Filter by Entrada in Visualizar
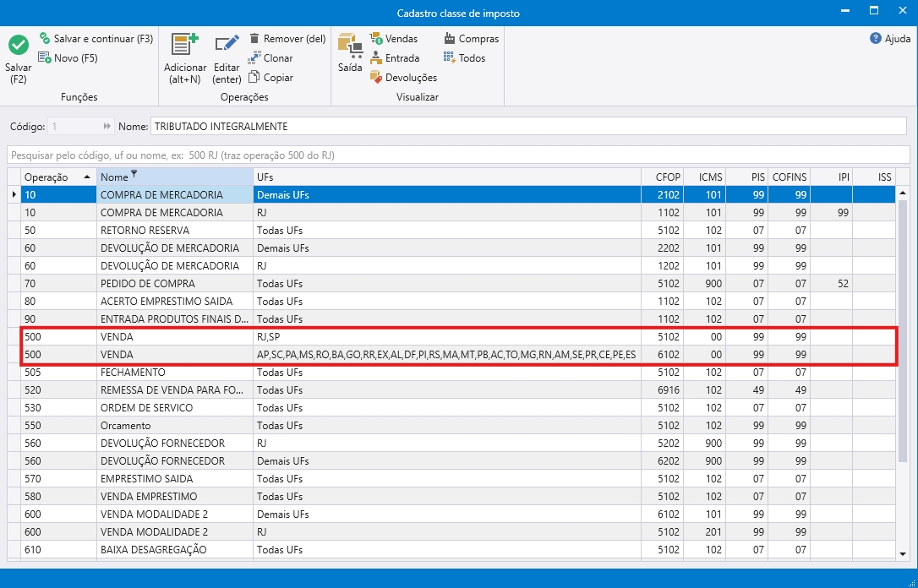 click(x=395, y=58)
